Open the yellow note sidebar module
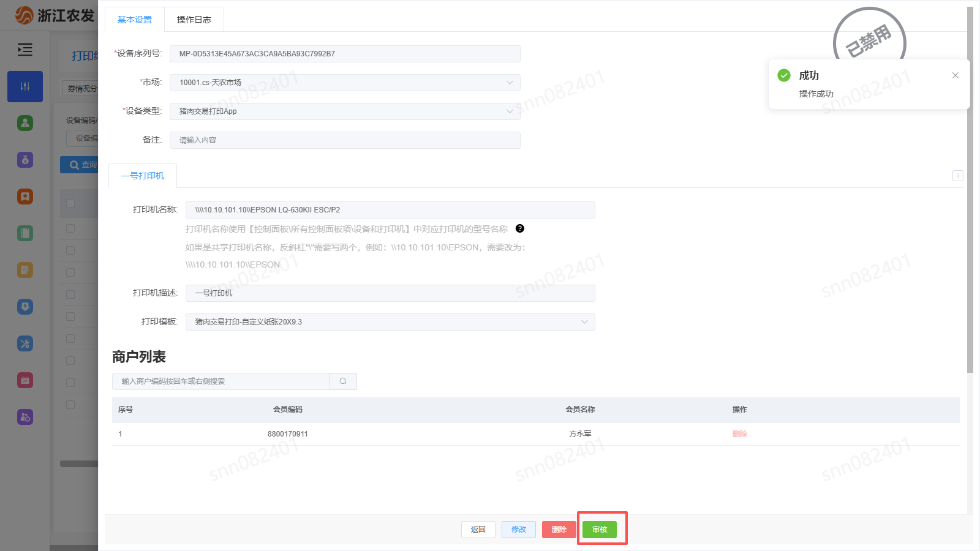Screen dimensions: 980x551 pyautogui.click(x=25, y=270)
